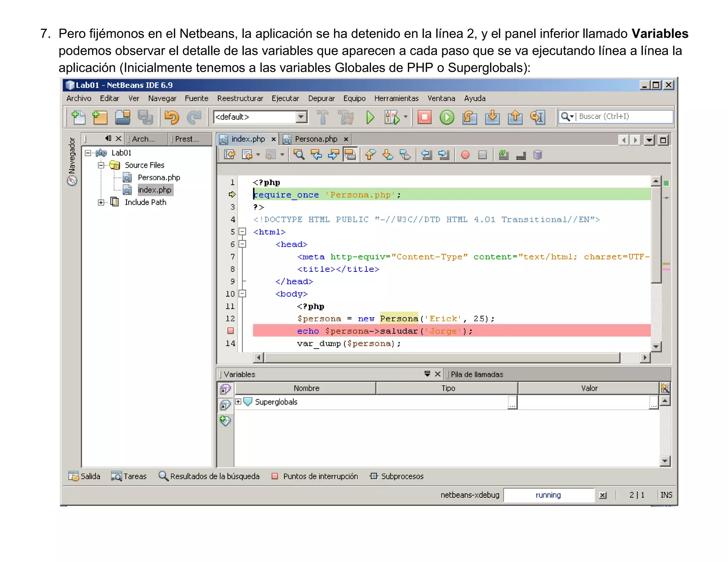
Task: Switch to Persona.php editor tab
Action: pos(316,139)
